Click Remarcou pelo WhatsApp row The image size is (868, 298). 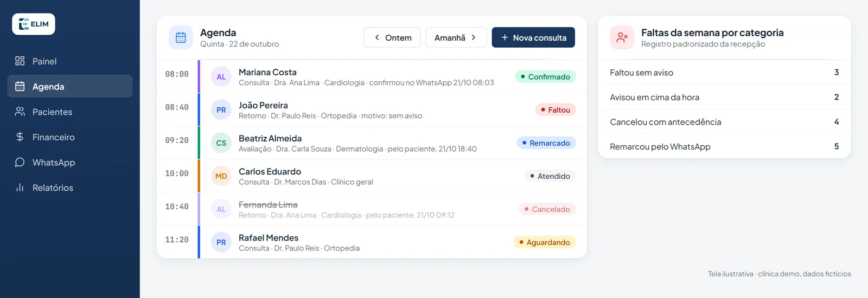coord(724,146)
